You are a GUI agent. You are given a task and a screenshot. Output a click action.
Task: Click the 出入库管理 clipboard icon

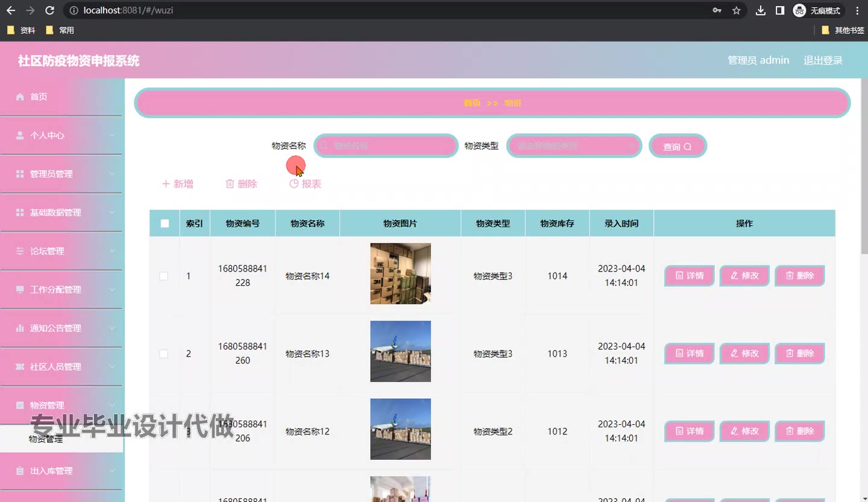pos(20,471)
